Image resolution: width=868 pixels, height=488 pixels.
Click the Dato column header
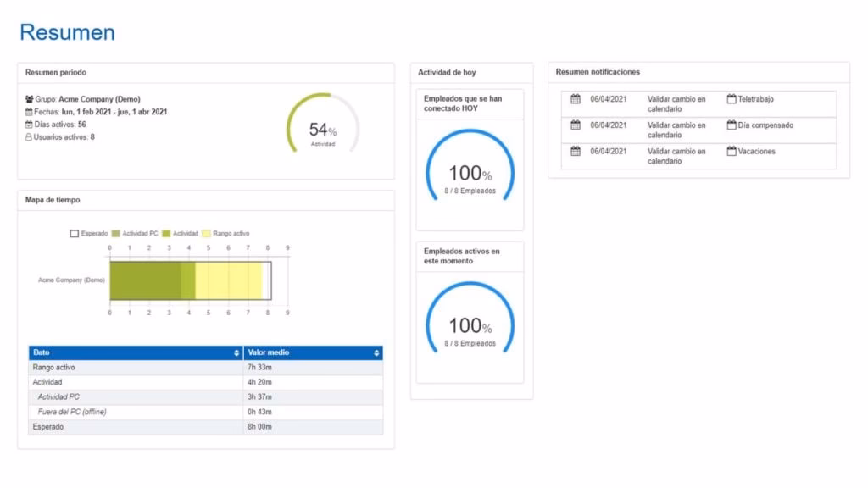click(127, 352)
